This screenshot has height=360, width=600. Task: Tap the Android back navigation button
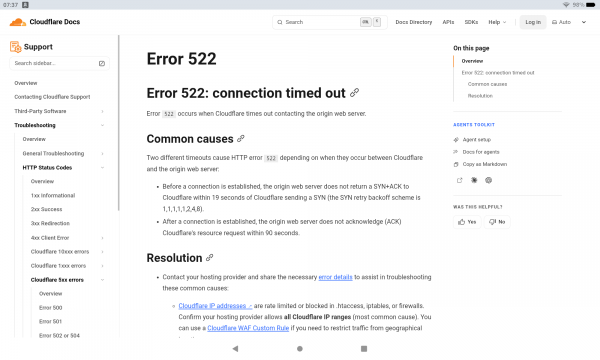tap(235, 349)
